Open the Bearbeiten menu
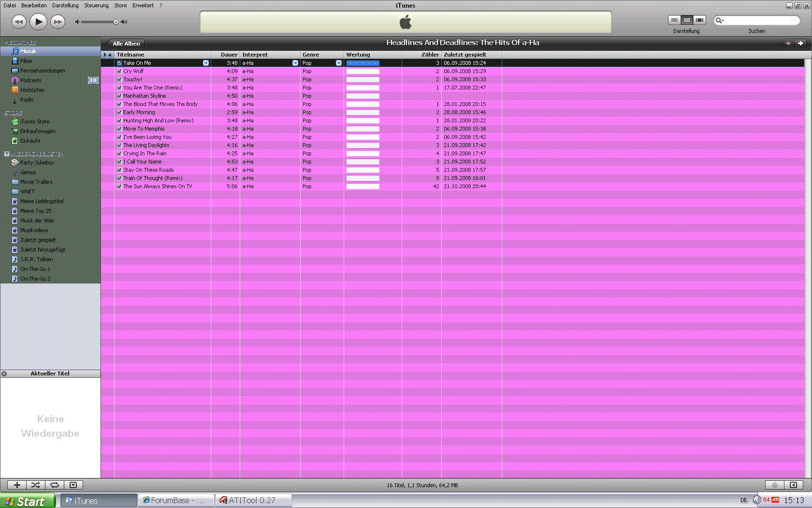 [34, 5]
